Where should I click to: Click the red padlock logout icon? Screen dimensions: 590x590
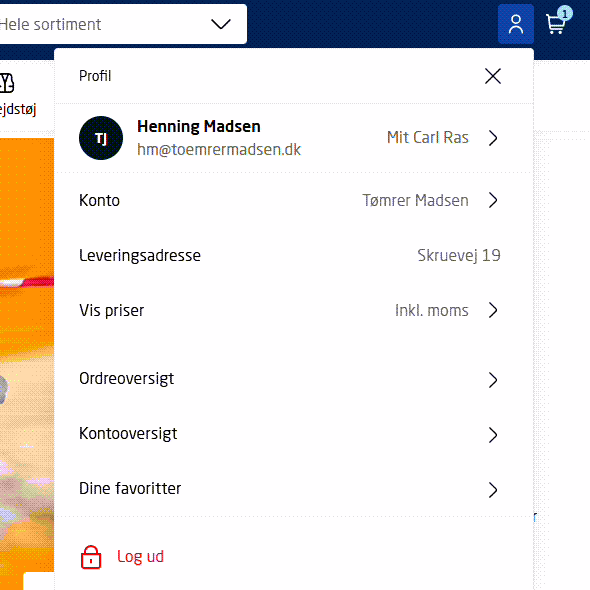pyautogui.click(x=91, y=557)
